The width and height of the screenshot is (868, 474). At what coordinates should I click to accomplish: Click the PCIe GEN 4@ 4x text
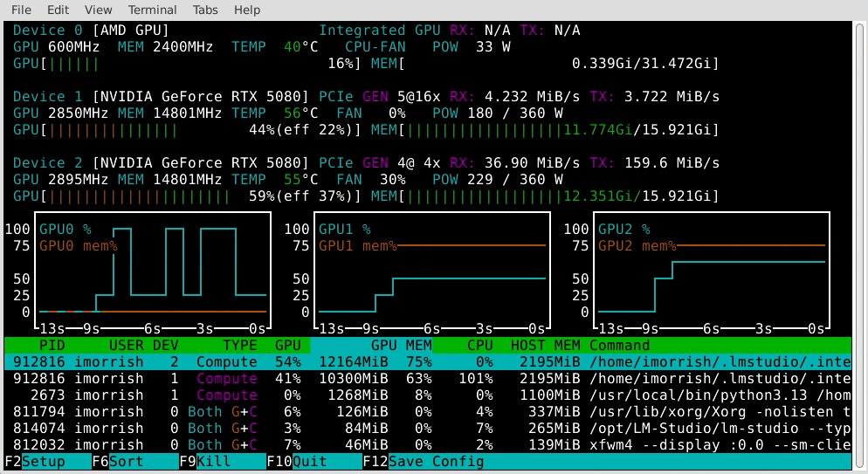coord(380,162)
